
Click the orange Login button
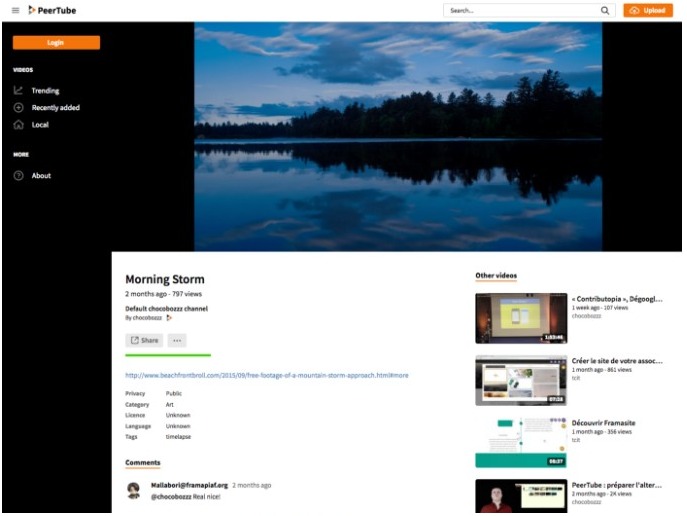56,43
